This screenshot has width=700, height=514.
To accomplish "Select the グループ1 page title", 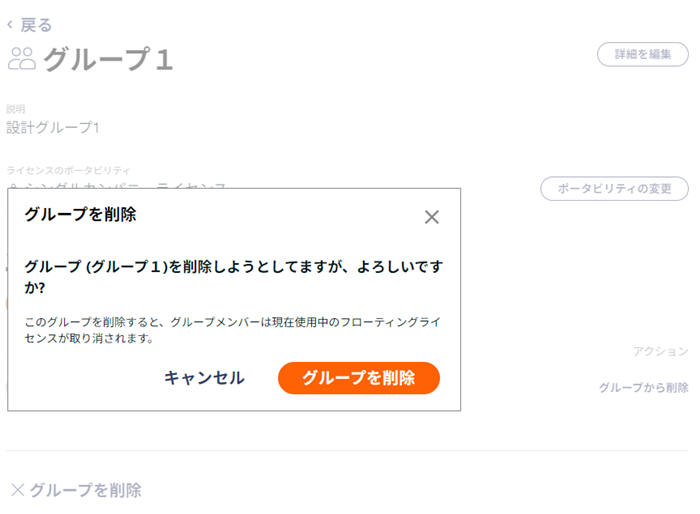I will tap(108, 59).
